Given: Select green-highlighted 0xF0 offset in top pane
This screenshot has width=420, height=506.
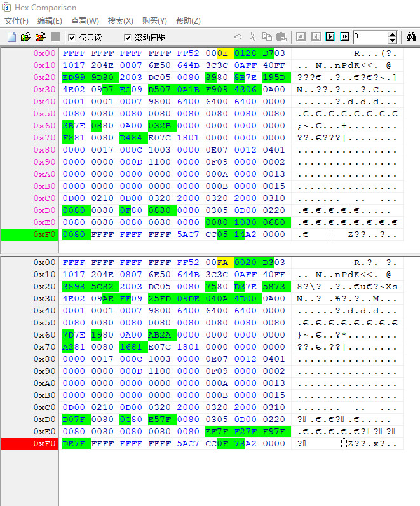Looking at the screenshot, I should coord(29,235).
